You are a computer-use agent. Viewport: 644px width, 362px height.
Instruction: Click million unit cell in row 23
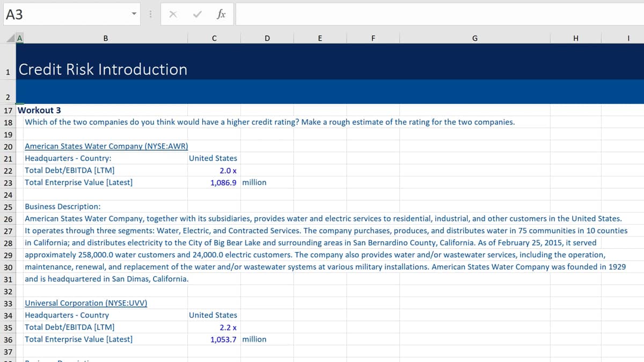coord(254,182)
